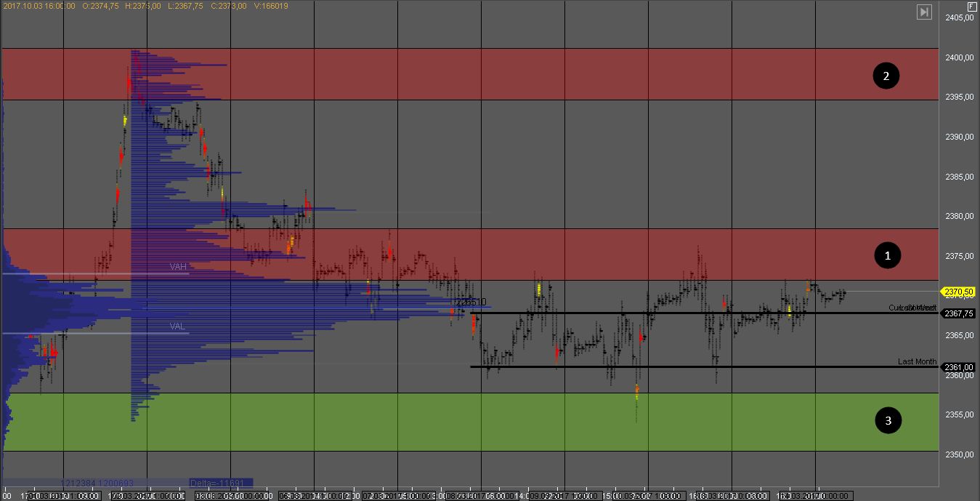The width and height of the screenshot is (980, 501).
Task: Select the black circle marker numbered 3
Action: [x=886, y=420]
